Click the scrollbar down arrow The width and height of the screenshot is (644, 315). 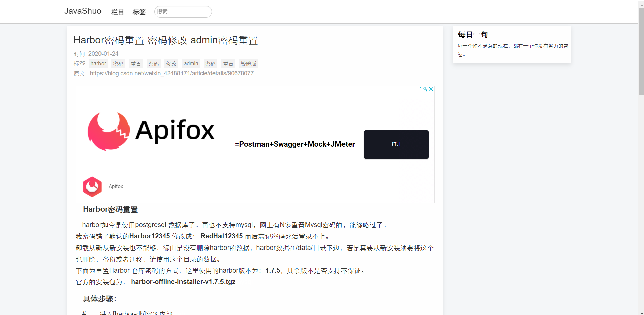click(x=641, y=313)
